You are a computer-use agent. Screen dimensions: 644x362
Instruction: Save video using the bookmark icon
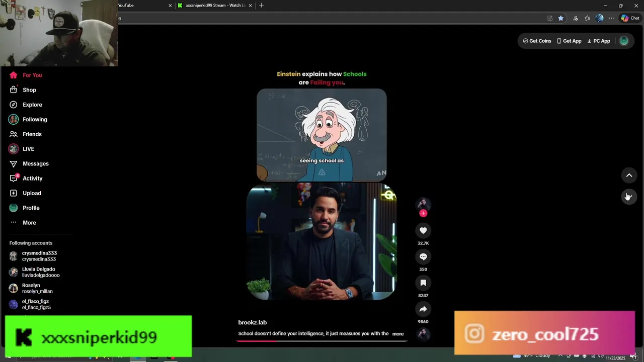pos(423,283)
